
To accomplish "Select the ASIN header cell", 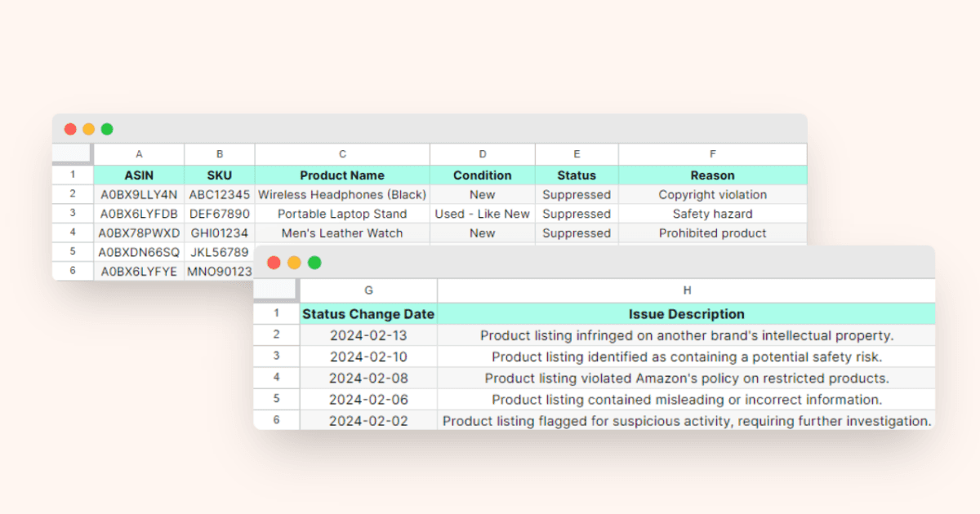I will [x=139, y=175].
